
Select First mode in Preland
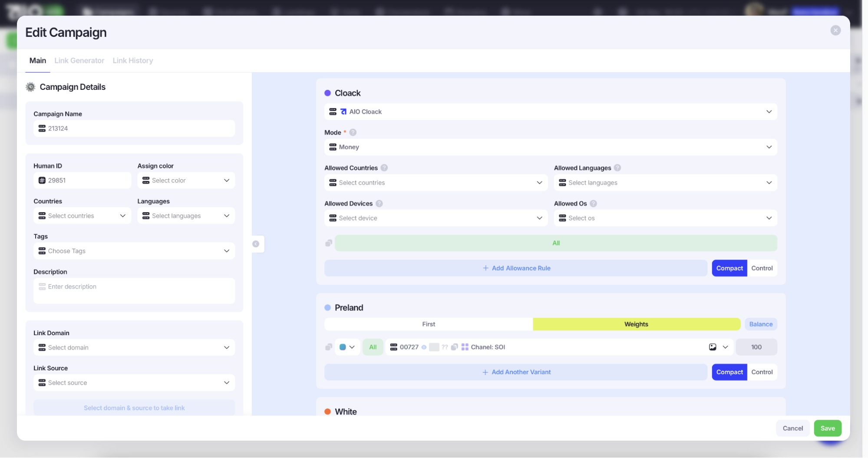(428, 324)
